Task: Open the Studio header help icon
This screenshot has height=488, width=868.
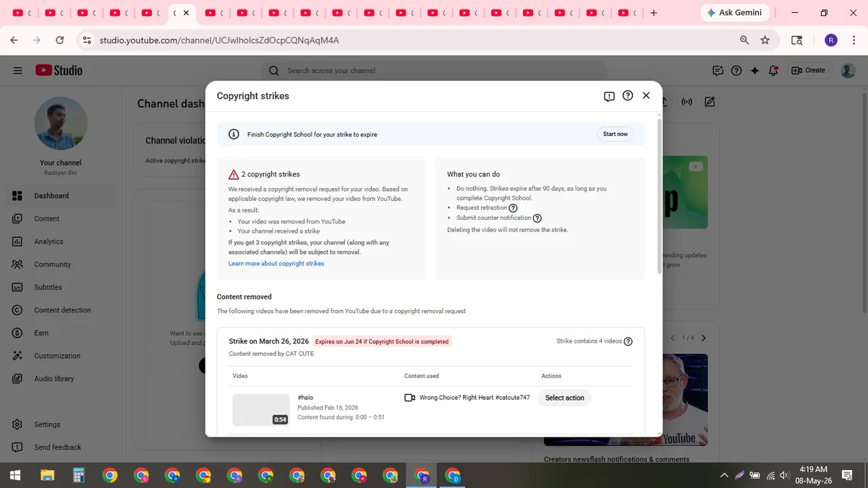Action: tap(736, 70)
